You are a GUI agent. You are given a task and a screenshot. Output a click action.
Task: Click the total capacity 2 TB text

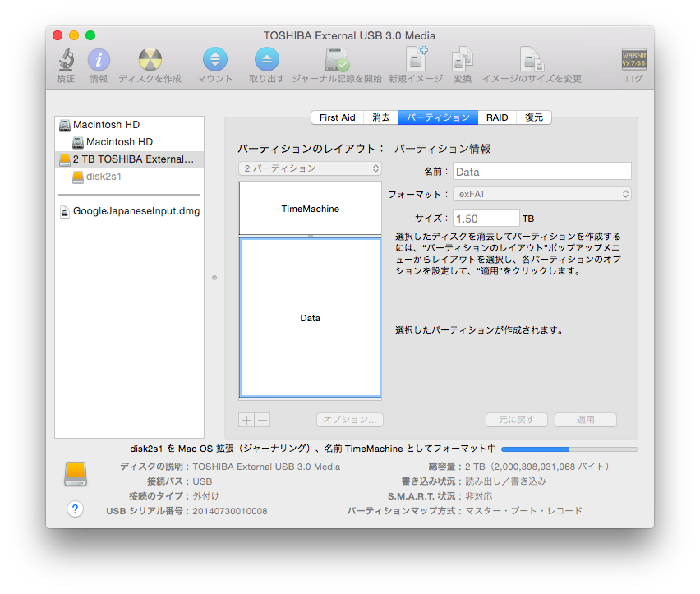click(537, 467)
